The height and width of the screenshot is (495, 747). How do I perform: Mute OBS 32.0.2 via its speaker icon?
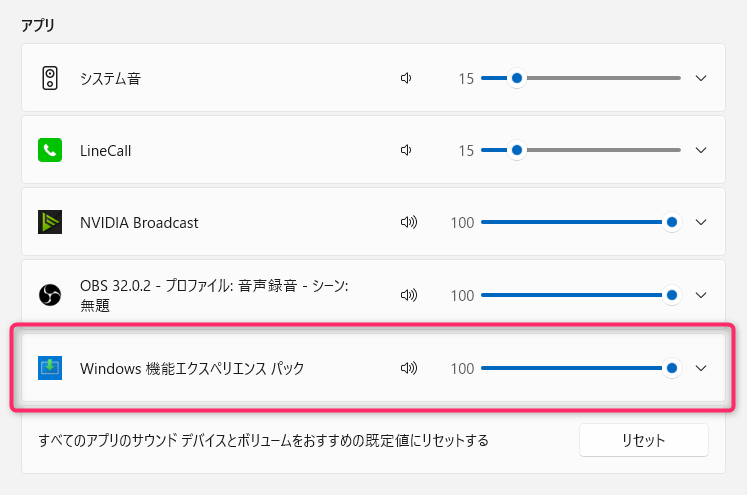tap(408, 295)
